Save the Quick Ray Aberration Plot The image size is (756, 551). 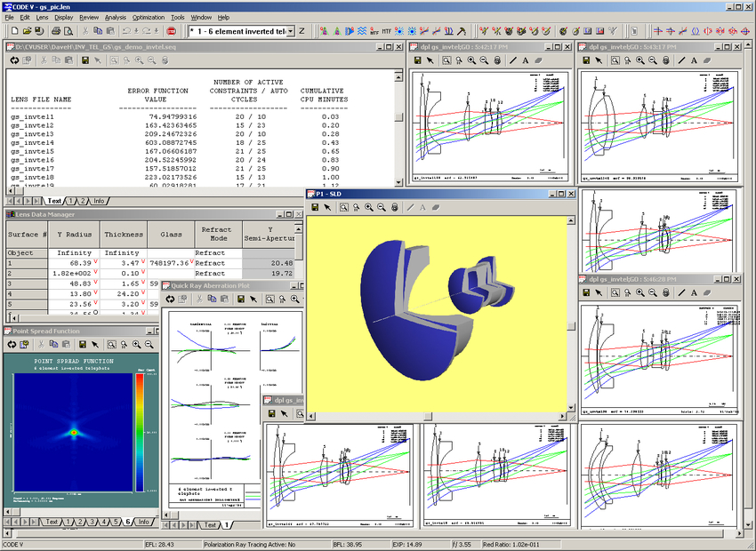241,299
